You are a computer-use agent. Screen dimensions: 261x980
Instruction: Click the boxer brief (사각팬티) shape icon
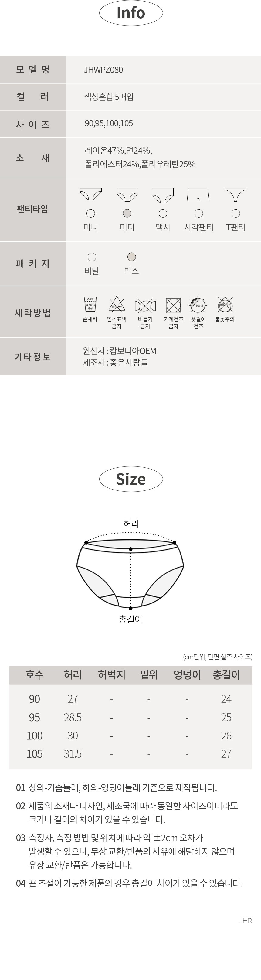coord(198,194)
